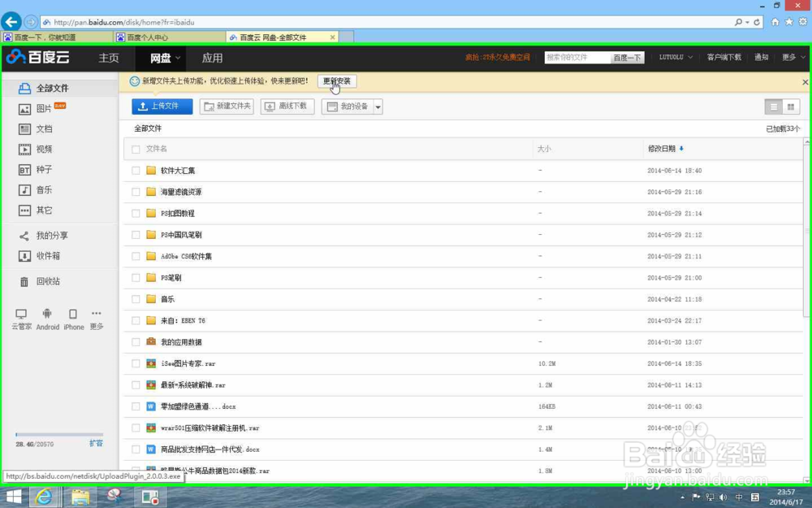Check the 海量滤镜资源 folder checkbox
812x508 pixels.
click(x=136, y=192)
